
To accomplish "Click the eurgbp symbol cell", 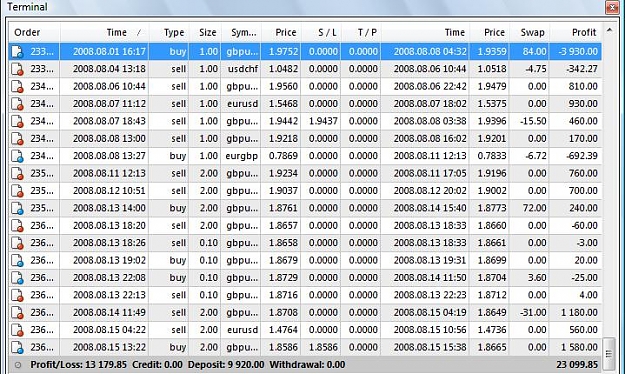I will point(242,156).
